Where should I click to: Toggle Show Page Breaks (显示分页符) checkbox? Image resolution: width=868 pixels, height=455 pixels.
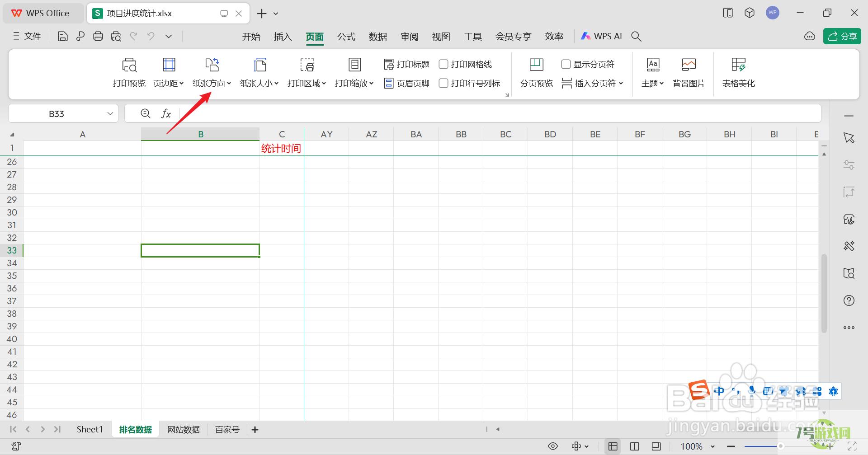tap(566, 65)
